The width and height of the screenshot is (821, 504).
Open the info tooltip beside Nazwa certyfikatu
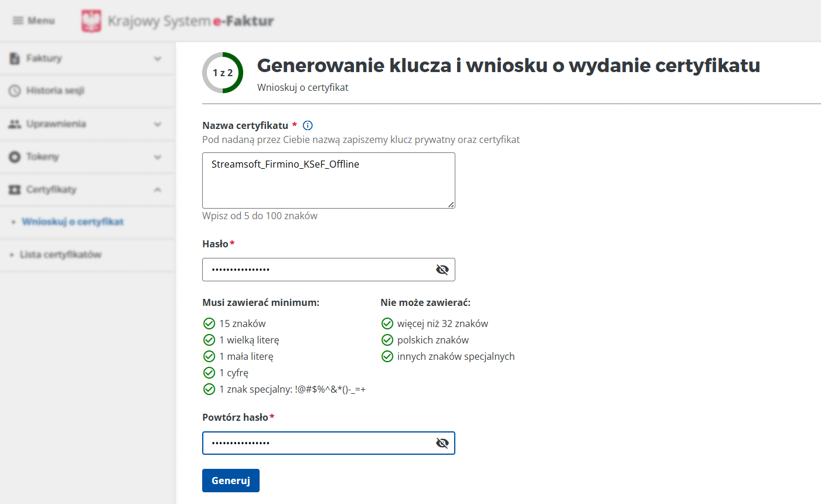307,125
